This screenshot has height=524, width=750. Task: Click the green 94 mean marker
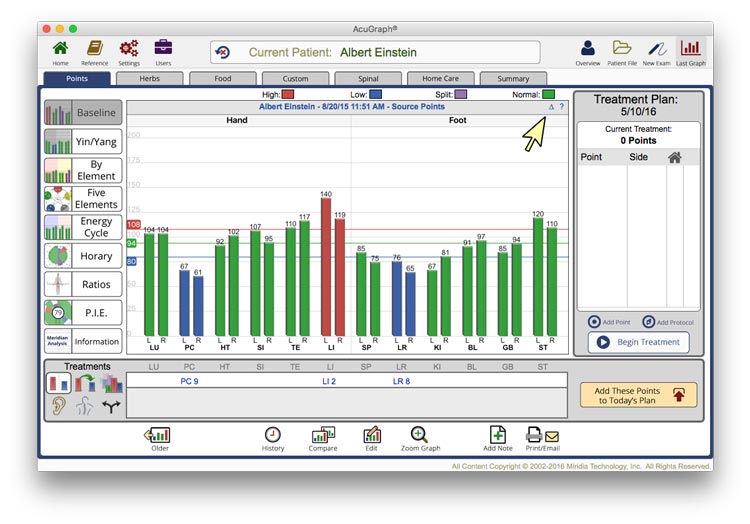tap(132, 243)
